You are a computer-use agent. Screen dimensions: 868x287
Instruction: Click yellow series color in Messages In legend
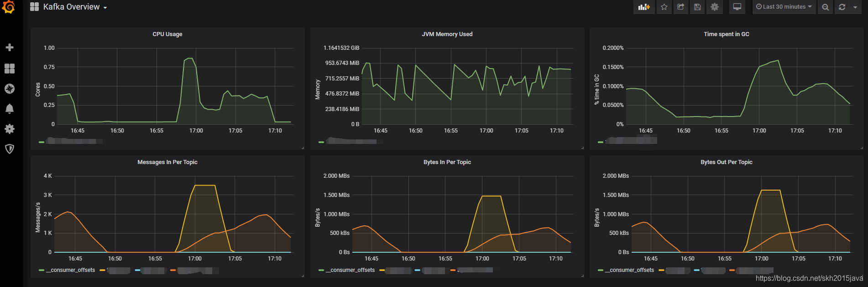(x=102, y=270)
